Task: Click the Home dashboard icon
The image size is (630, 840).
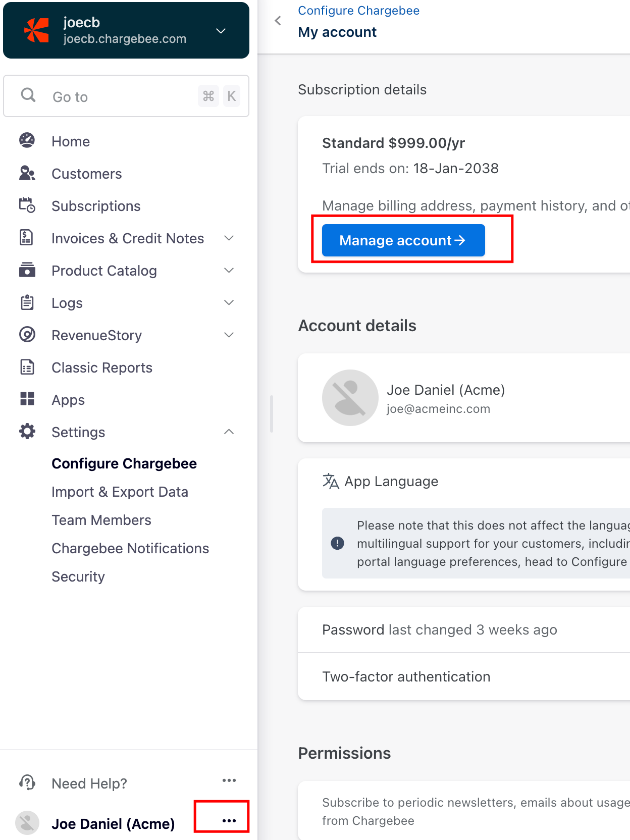Action: [x=27, y=141]
